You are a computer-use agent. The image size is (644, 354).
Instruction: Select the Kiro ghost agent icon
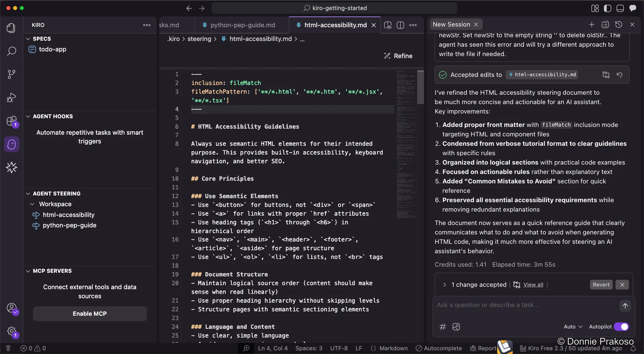pyautogui.click(x=11, y=144)
